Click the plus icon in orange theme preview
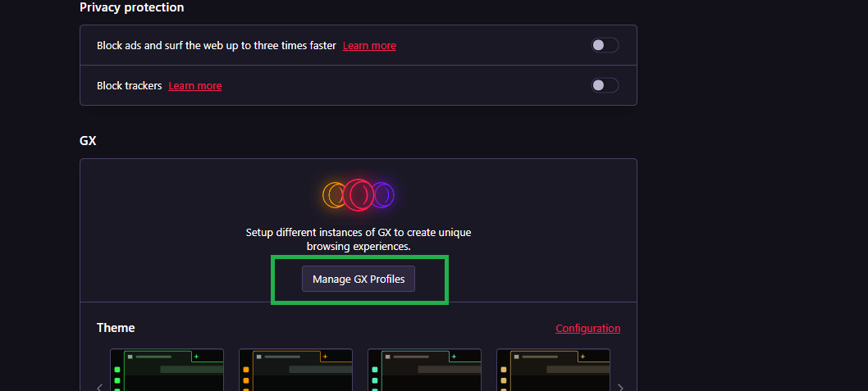 pos(325,357)
